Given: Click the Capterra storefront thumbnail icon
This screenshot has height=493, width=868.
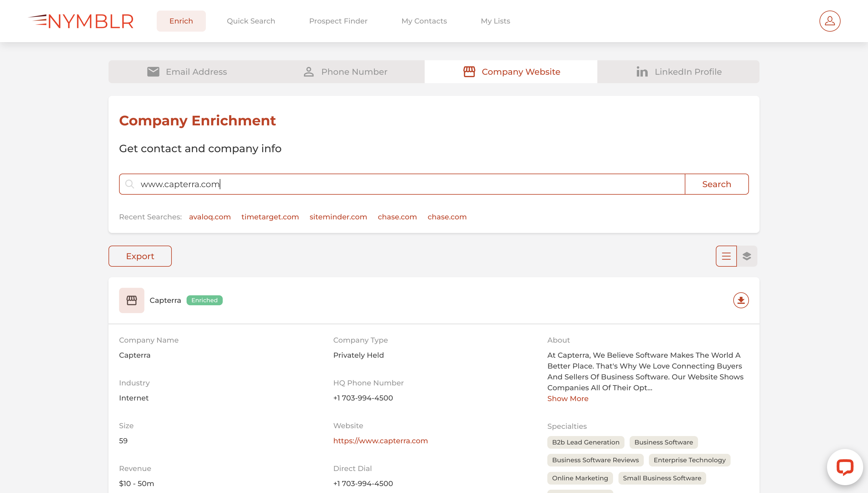Looking at the screenshot, I should click(x=131, y=300).
